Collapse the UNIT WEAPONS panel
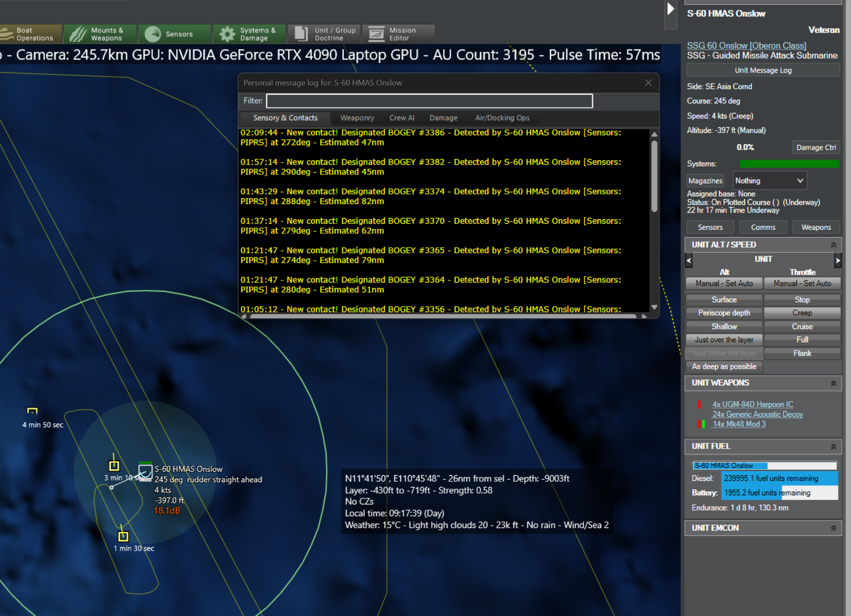The image size is (851, 616). click(x=833, y=383)
